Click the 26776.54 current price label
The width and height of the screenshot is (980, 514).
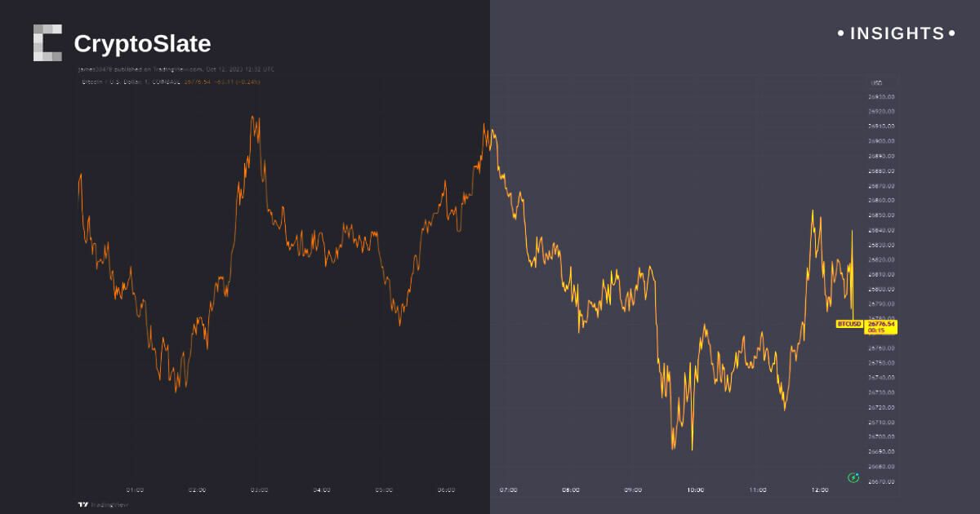pyautogui.click(x=881, y=324)
